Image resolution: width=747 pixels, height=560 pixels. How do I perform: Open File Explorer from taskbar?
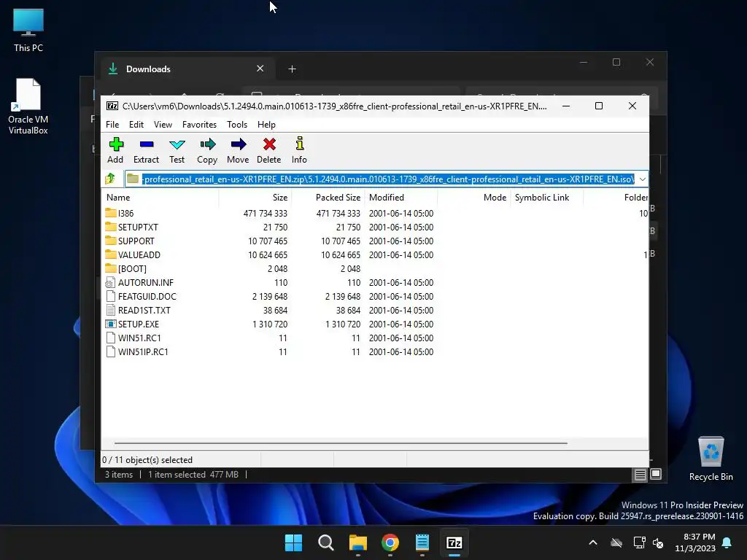click(357, 542)
